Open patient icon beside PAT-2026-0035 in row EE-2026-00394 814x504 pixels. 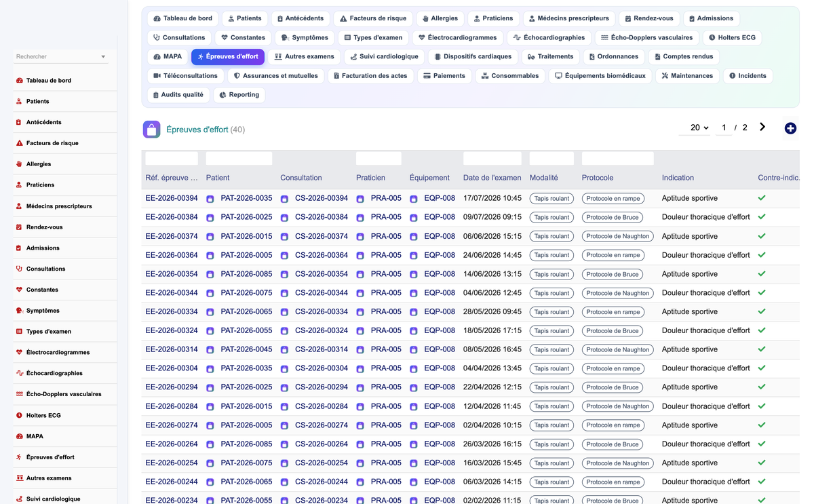pyautogui.click(x=210, y=199)
